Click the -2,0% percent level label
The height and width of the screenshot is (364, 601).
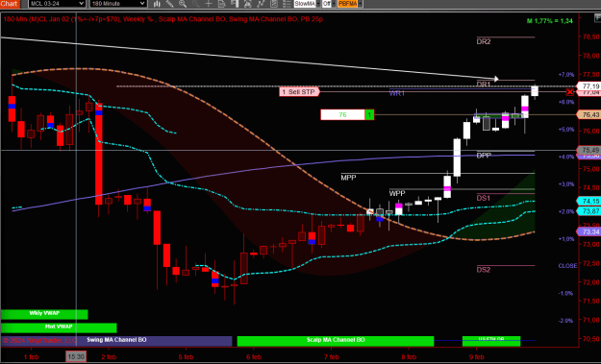(566, 321)
